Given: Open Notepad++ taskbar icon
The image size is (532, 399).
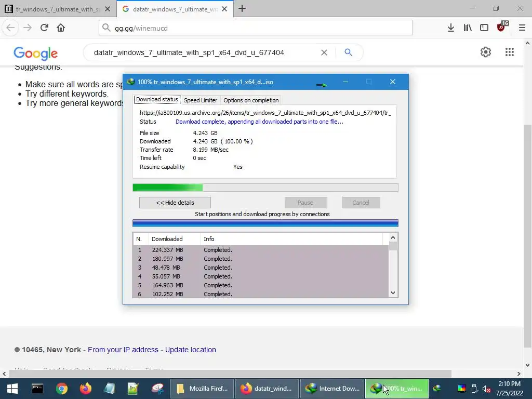Looking at the screenshot, I should [133, 389].
